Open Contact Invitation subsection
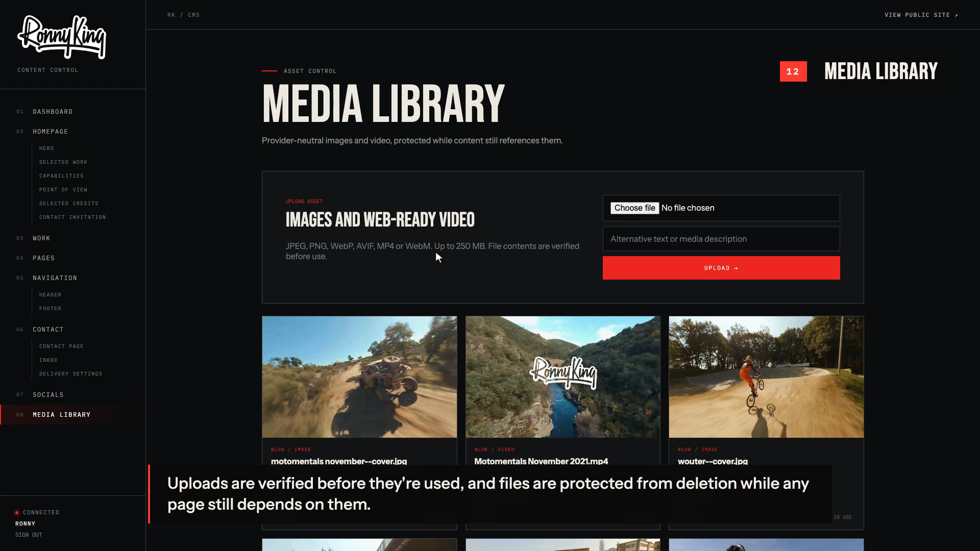Viewport: 980px width, 551px height. [x=72, y=217]
